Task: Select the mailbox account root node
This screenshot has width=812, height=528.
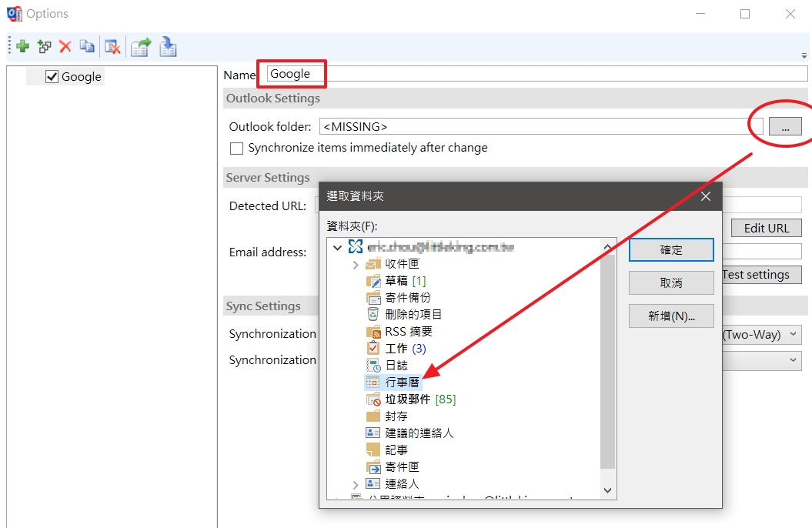Action: (440, 247)
